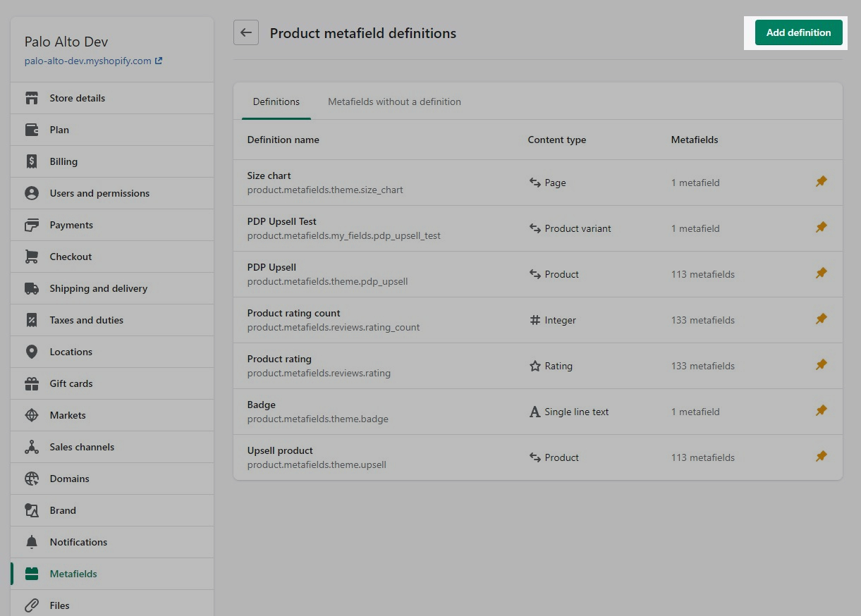
Task: Open Store details from sidebar icon
Action: pos(32,98)
